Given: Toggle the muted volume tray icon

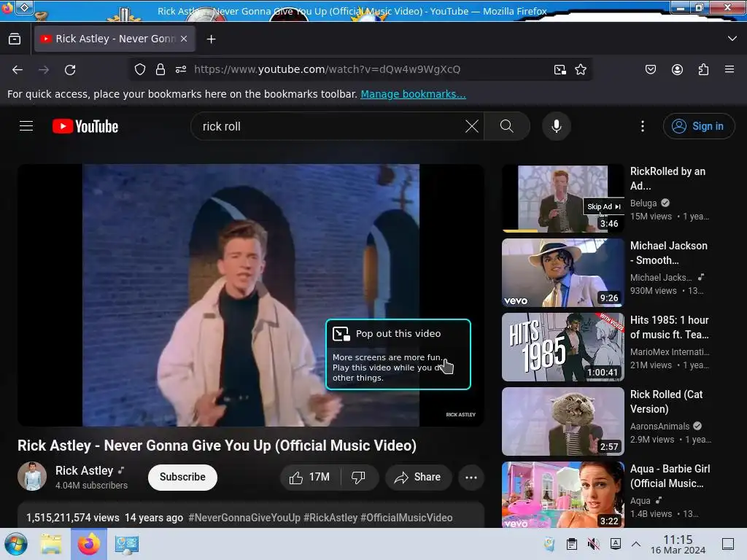Looking at the screenshot, I should pyautogui.click(x=593, y=544).
